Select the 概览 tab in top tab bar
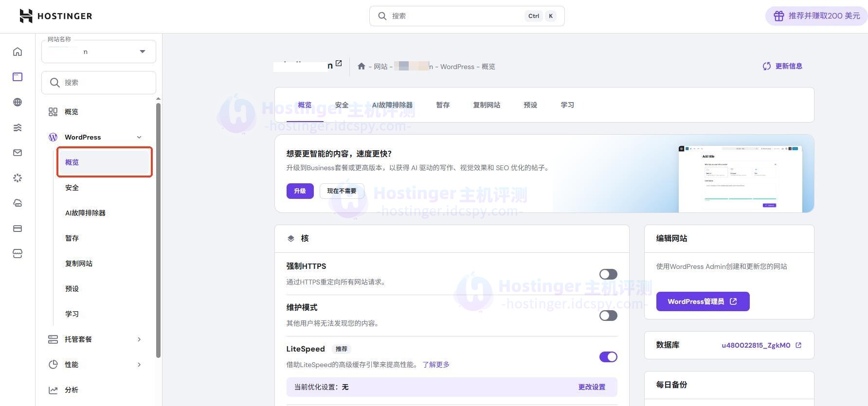Screen dimensions: 868x406 click(x=305, y=105)
